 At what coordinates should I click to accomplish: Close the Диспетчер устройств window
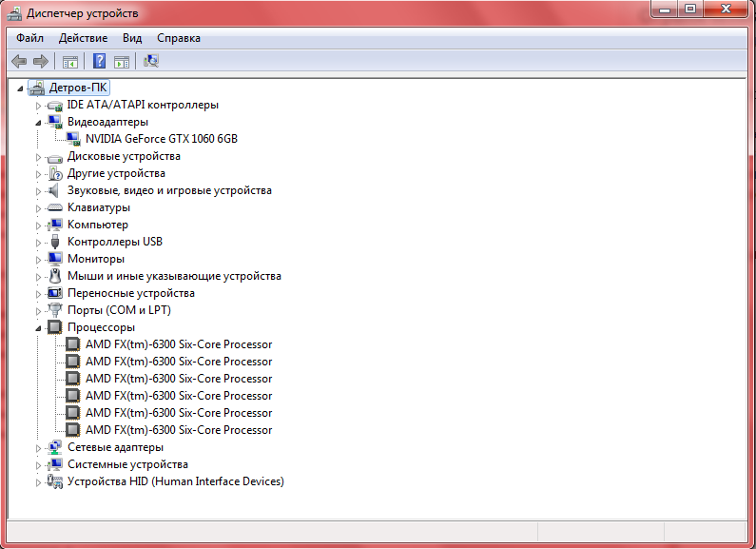tap(727, 9)
